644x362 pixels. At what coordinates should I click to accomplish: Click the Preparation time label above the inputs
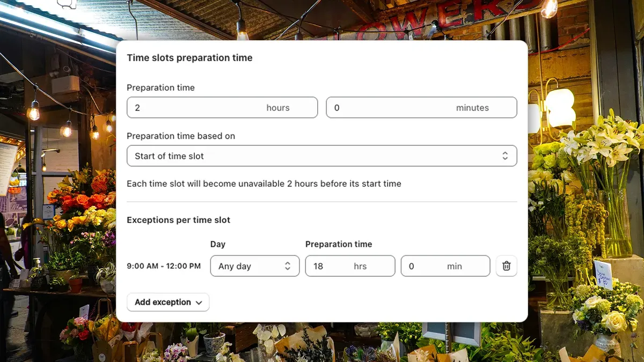[160, 87]
